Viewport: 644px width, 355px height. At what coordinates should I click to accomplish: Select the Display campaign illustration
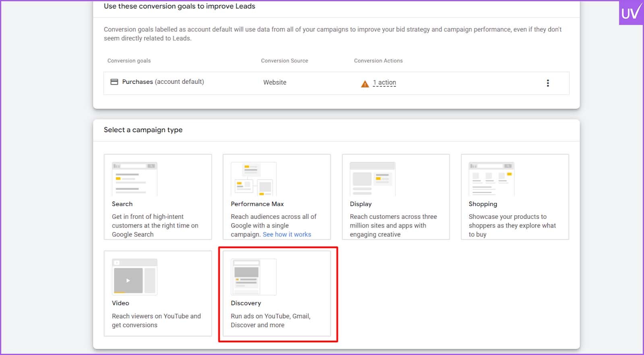tap(373, 179)
